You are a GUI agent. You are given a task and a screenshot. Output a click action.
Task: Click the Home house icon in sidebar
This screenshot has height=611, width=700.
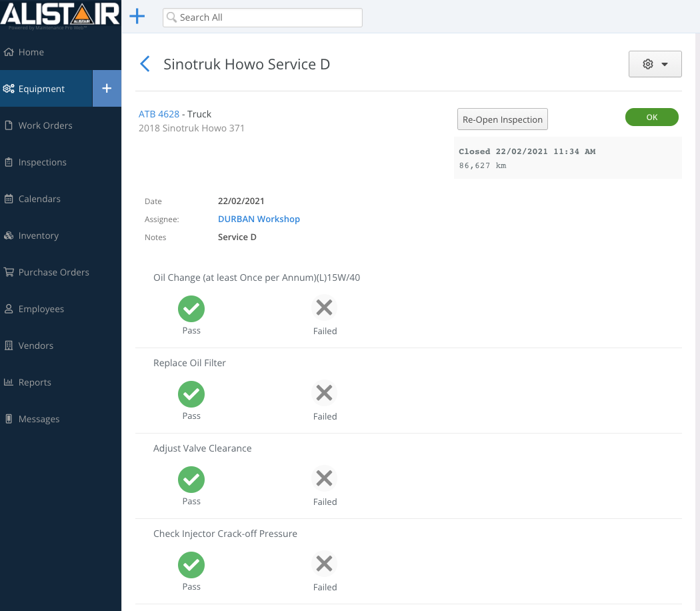click(9, 52)
